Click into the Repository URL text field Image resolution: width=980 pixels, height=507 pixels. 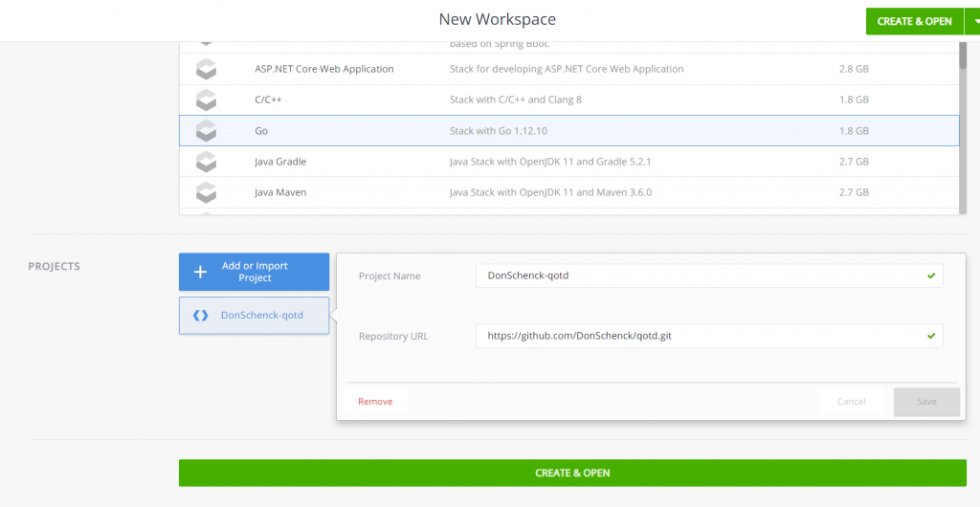[x=699, y=336]
